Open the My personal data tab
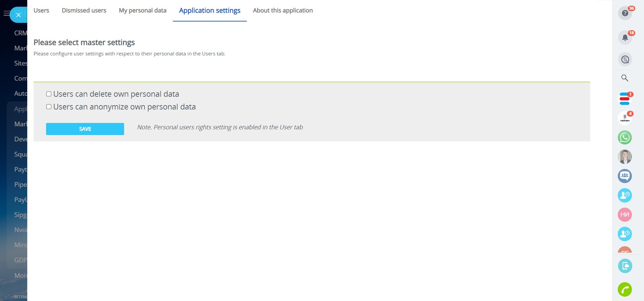Viewport: 644px width, 301px height. 143,10
